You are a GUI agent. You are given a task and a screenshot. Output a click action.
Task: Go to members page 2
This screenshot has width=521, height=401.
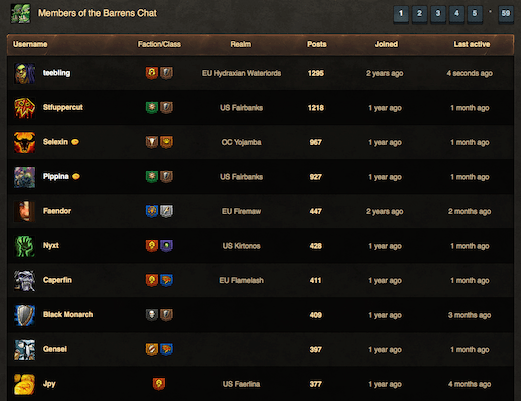pyautogui.click(x=419, y=14)
